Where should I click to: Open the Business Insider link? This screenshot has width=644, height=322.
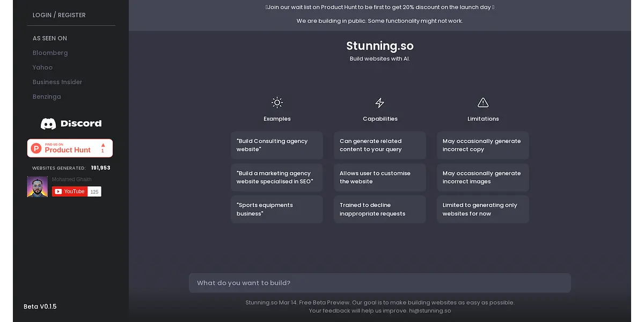pos(57,82)
